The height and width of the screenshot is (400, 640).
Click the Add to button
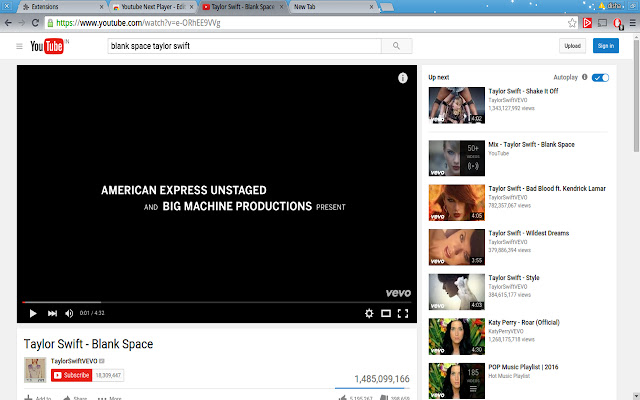(x=38, y=398)
